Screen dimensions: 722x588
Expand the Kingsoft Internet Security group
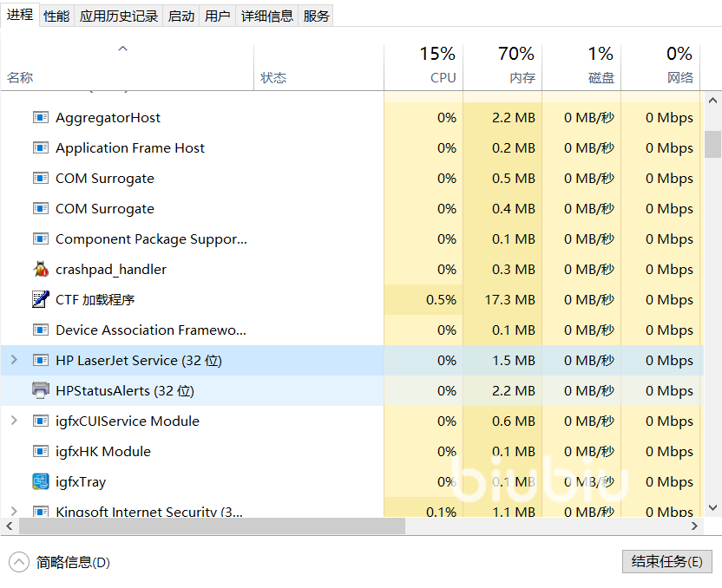click(x=14, y=512)
